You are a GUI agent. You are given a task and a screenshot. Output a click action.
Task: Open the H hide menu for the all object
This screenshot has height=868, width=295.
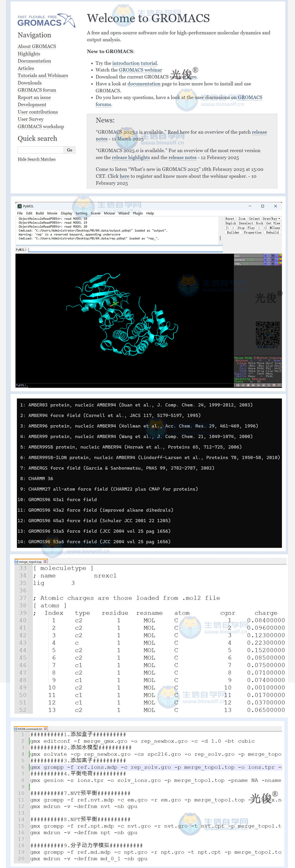coord(273,256)
